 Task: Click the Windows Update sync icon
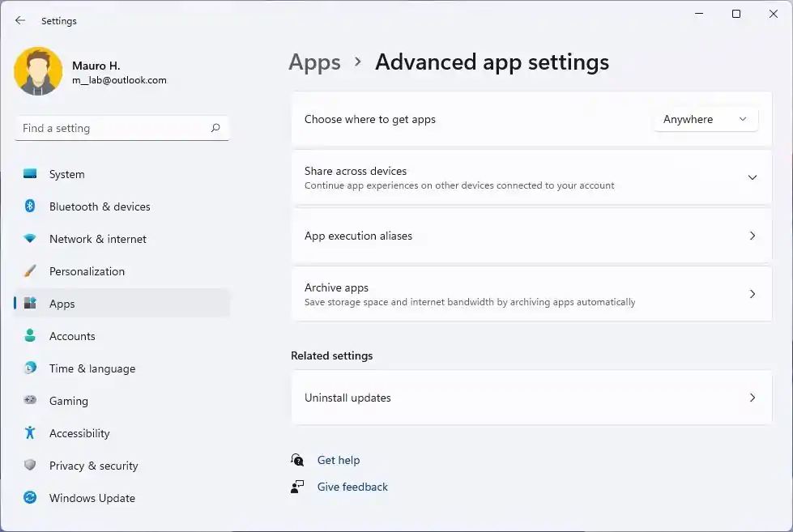30,498
